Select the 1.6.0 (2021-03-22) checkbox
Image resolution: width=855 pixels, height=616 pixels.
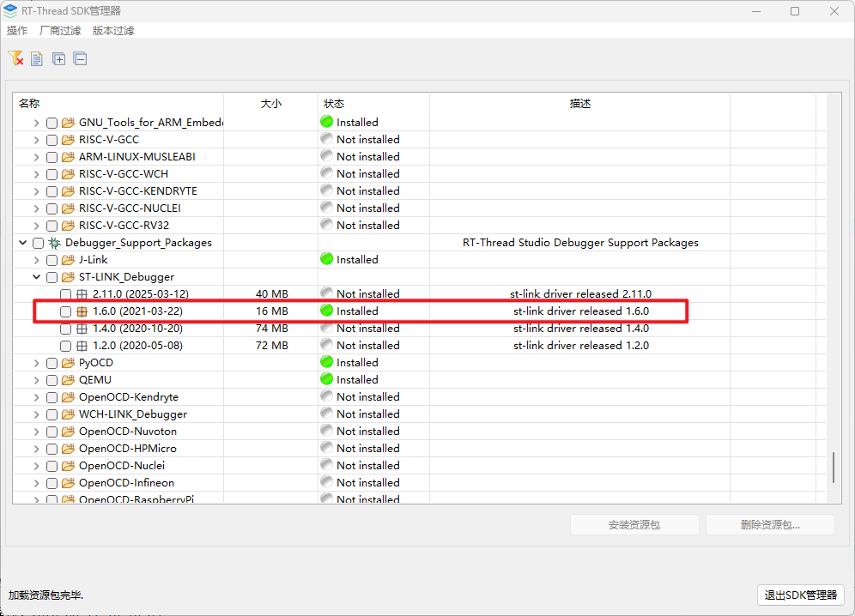point(65,311)
